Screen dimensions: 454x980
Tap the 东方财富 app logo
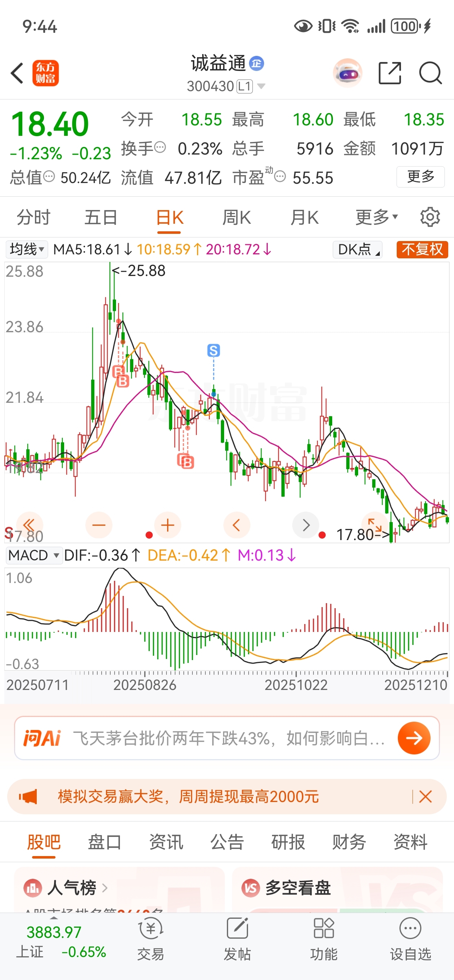[x=46, y=73]
